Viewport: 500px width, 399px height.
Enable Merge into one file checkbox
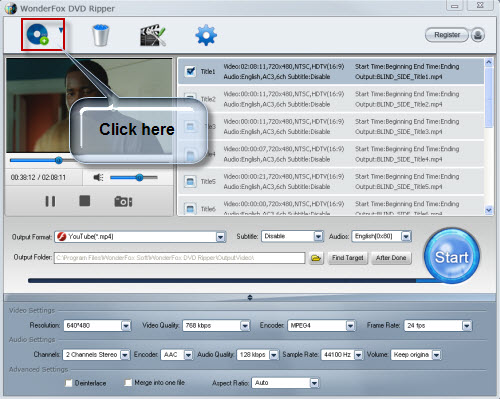(x=128, y=383)
